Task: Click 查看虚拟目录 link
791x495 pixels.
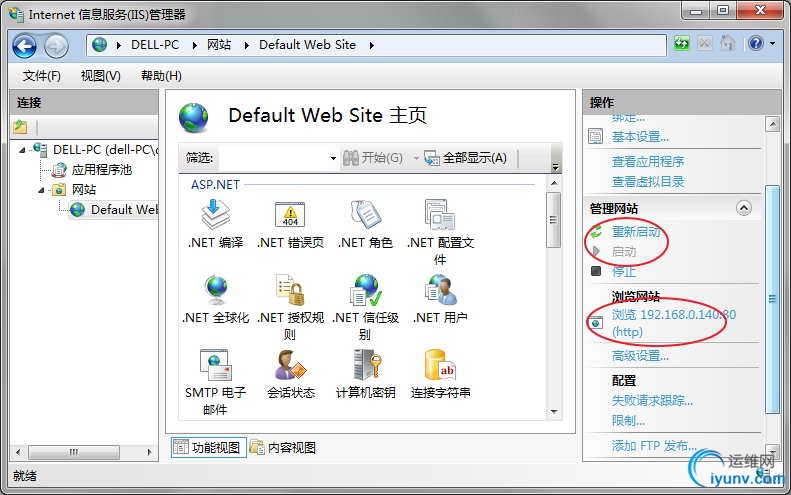Action: [x=648, y=182]
